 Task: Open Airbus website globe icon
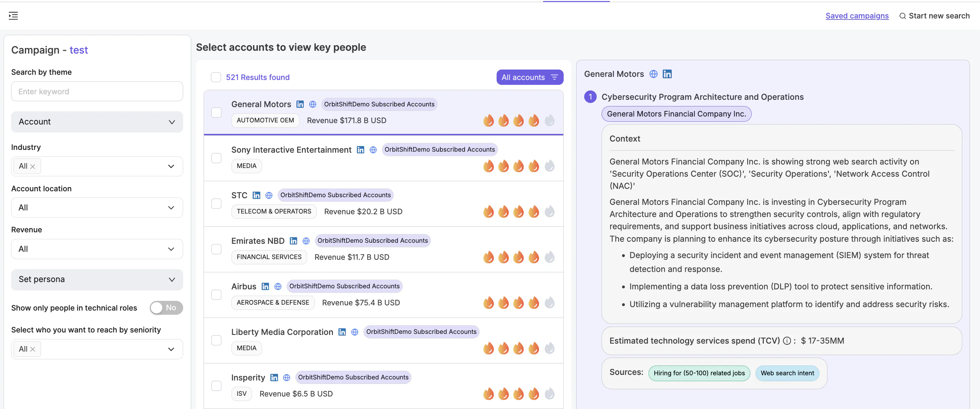point(278,286)
